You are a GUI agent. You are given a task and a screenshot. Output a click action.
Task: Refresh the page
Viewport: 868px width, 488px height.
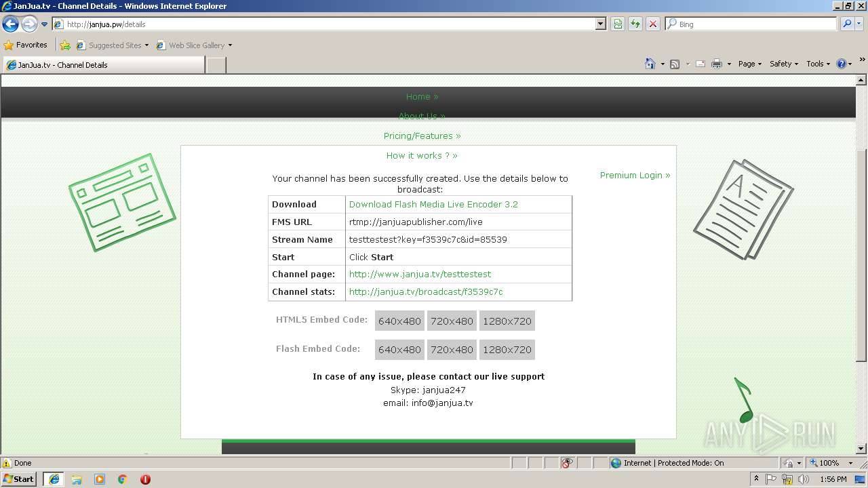[635, 24]
